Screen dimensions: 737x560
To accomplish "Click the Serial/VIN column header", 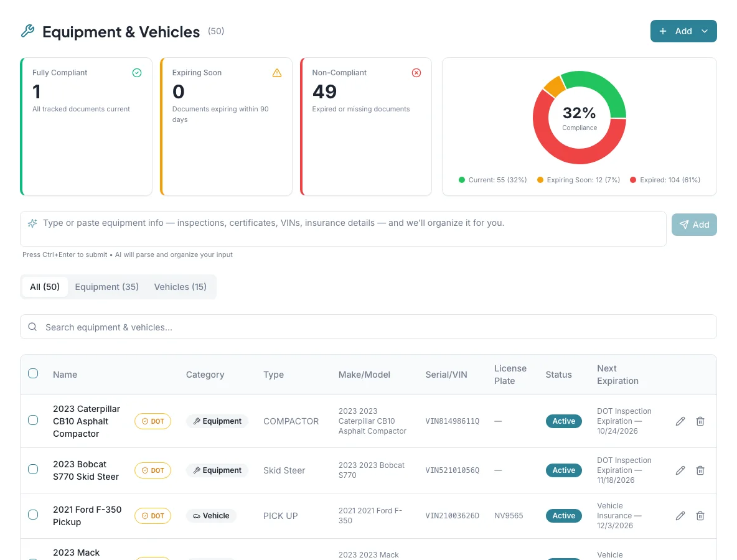I will pos(446,375).
